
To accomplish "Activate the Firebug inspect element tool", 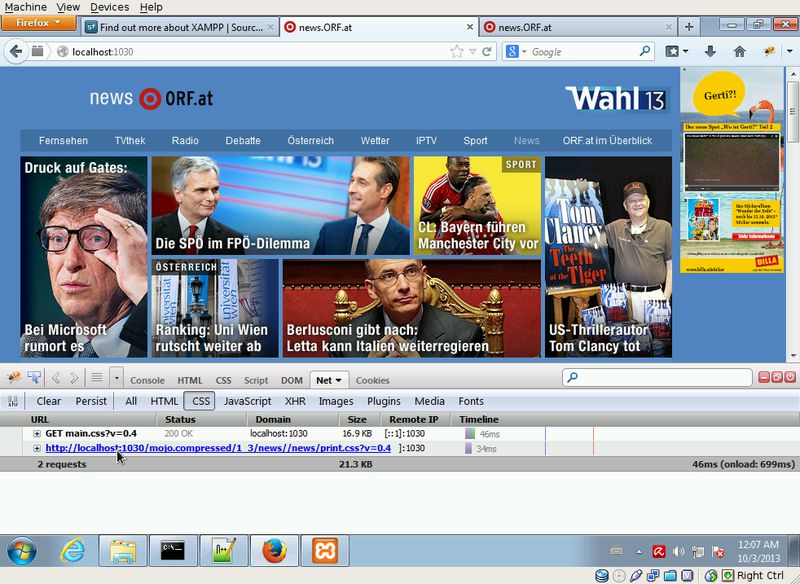I will pyautogui.click(x=34, y=378).
